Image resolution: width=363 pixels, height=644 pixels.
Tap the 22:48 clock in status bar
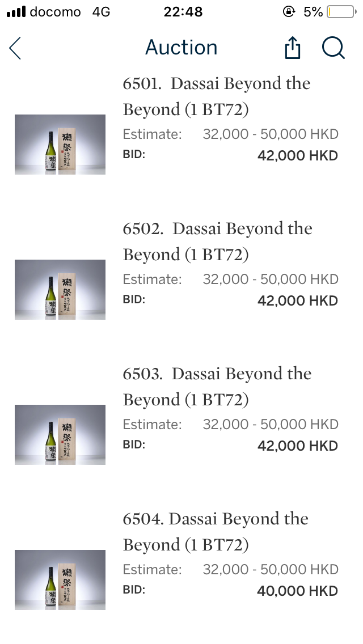[x=183, y=12]
